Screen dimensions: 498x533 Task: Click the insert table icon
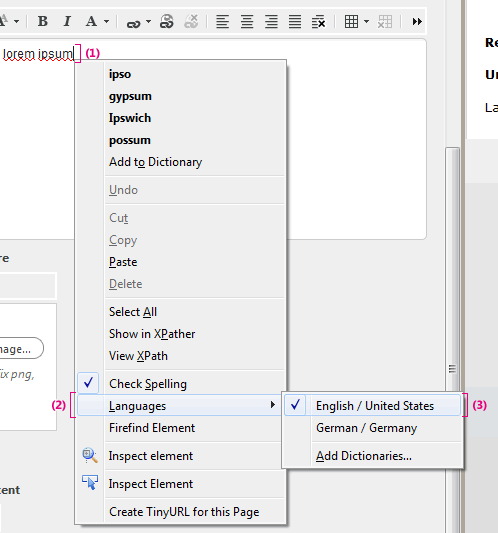[351, 21]
